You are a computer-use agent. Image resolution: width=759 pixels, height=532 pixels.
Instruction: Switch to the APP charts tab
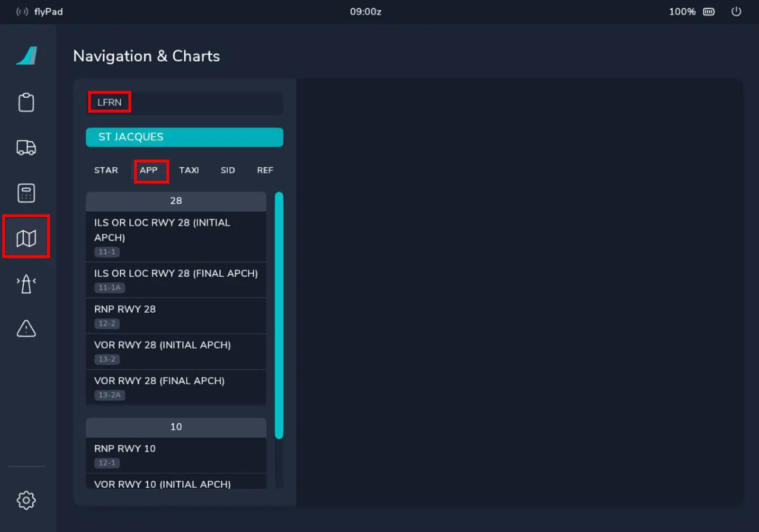[148, 170]
